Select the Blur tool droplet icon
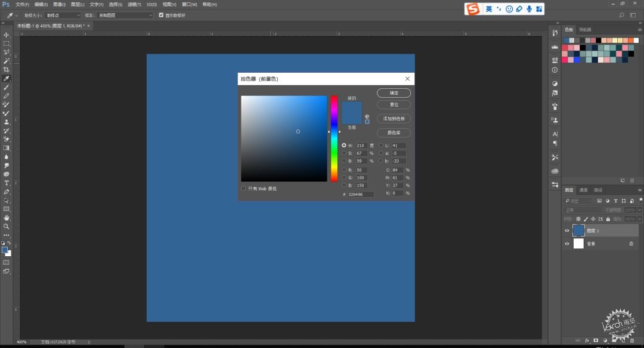This screenshot has width=644, height=348. tap(6, 157)
